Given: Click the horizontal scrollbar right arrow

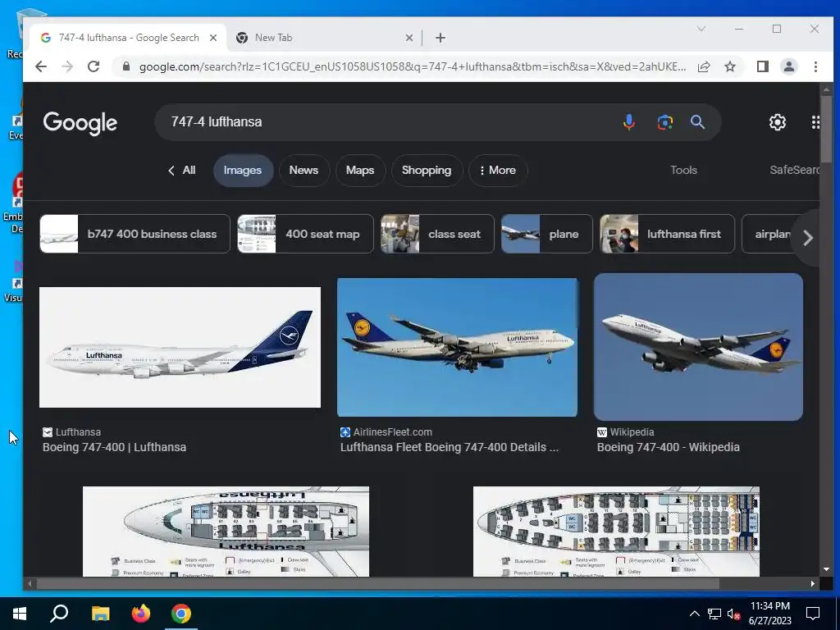Looking at the screenshot, I should (813, 583).
